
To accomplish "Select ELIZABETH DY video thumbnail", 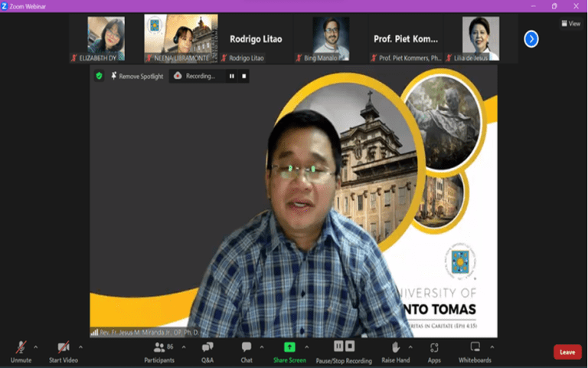I will [x=106, y=39].
